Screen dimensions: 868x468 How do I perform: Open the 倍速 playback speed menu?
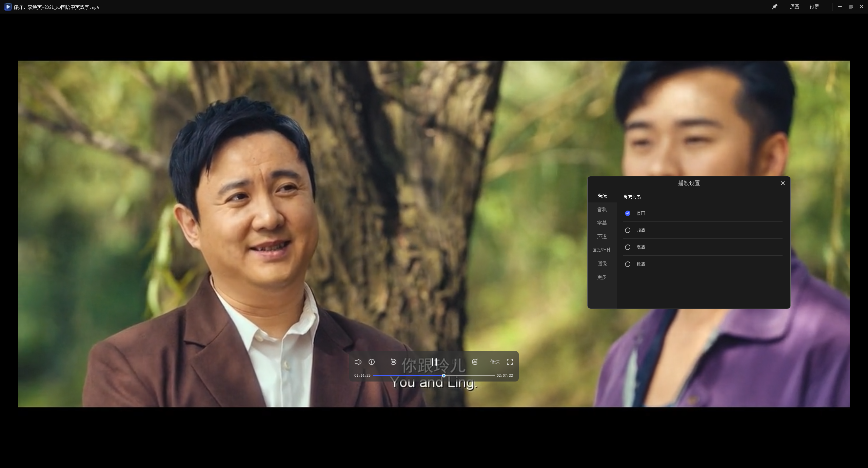(x=495, y=362)
